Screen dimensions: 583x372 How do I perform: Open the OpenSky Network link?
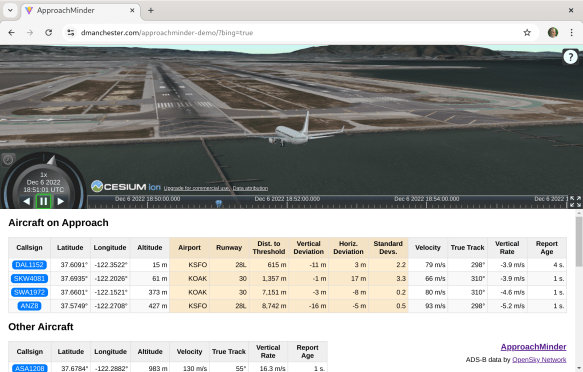(539, 359)
